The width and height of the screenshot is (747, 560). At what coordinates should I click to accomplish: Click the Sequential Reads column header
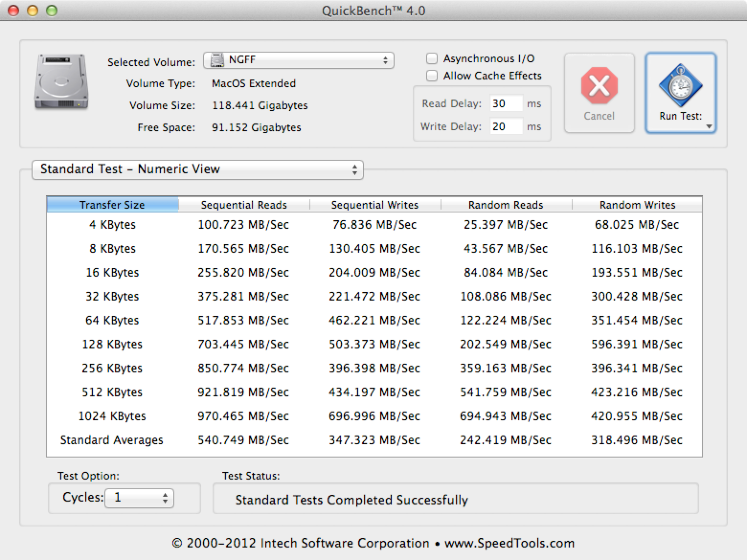[244, 205]
